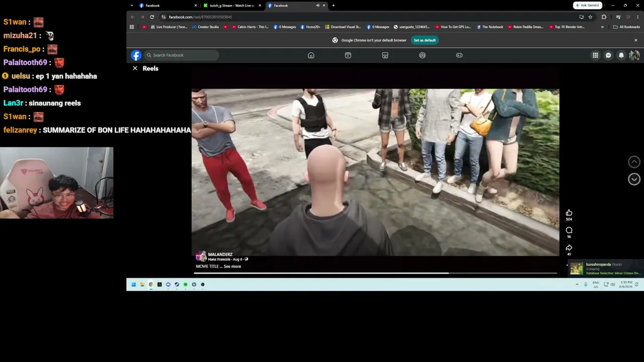The image size is (644, 362).
Task: Like the reel with the thumbs-up icon
Action: tap(569, 213)
